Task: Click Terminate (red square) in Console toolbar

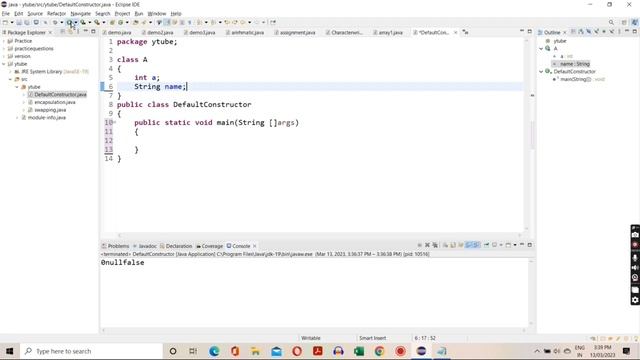Action: (x=420, y=245)
